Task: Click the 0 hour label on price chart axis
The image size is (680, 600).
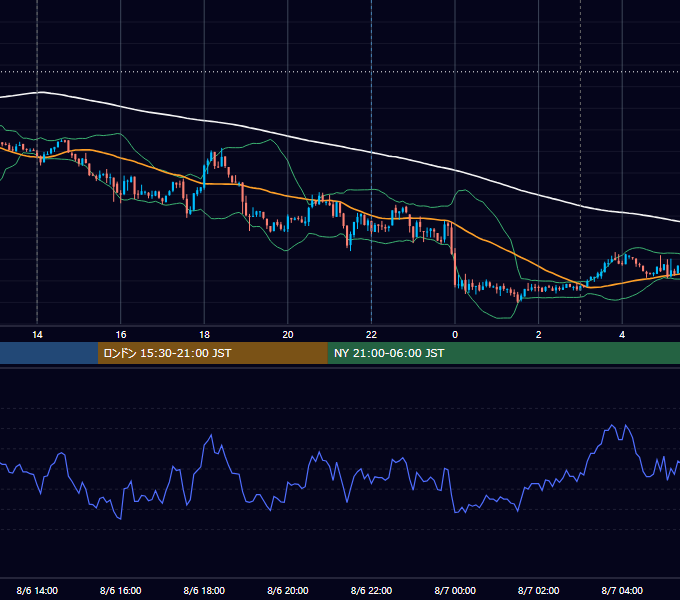Action: pyautogui.click(x=455, y=335)
